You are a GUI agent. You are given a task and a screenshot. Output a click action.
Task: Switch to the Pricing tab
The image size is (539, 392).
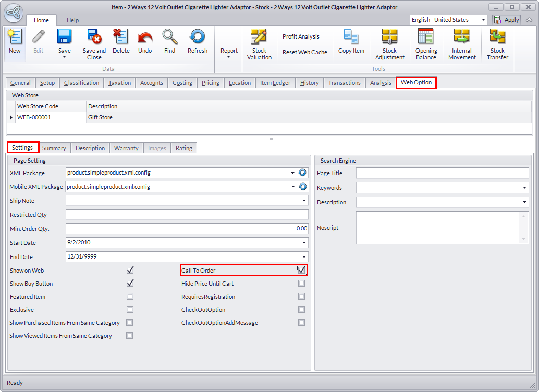(210, 83)
